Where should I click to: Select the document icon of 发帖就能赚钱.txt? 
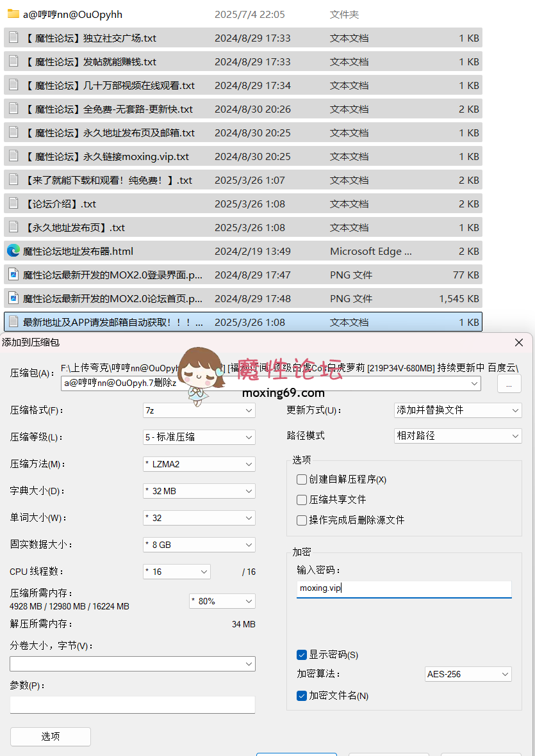click(13, 61)
